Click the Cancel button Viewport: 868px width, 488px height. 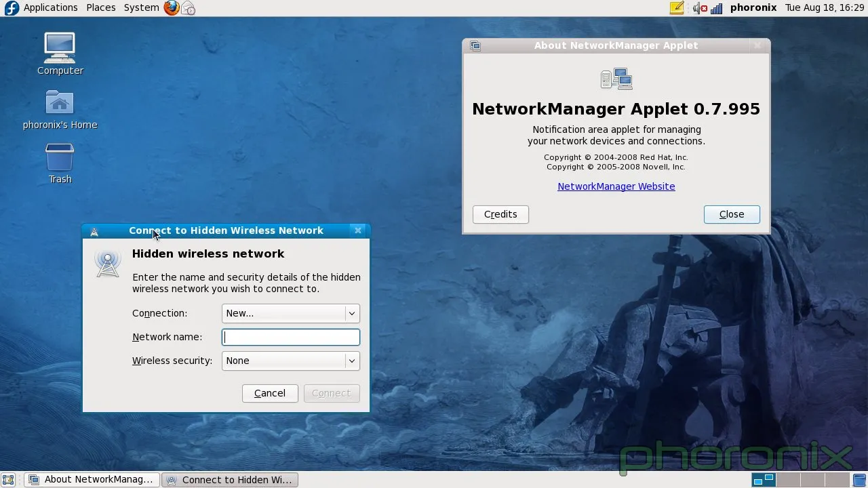270,393
